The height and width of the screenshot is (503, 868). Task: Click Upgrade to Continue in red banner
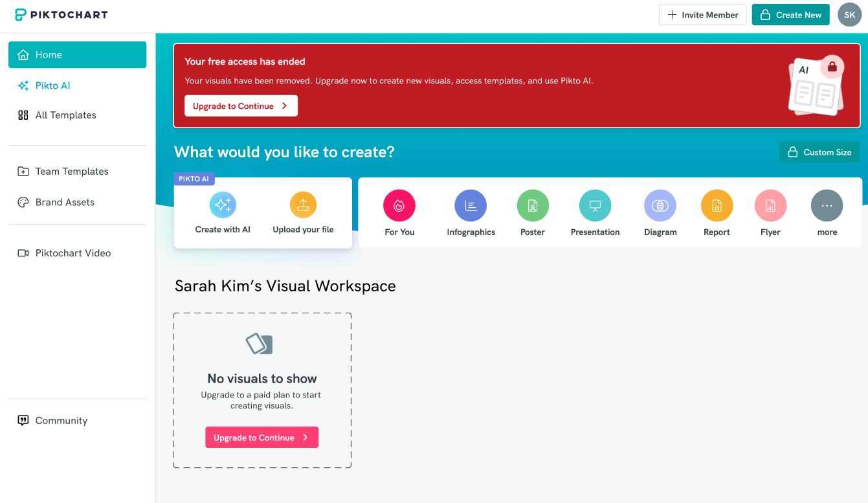pyautogui.click(x=241, y=106)
